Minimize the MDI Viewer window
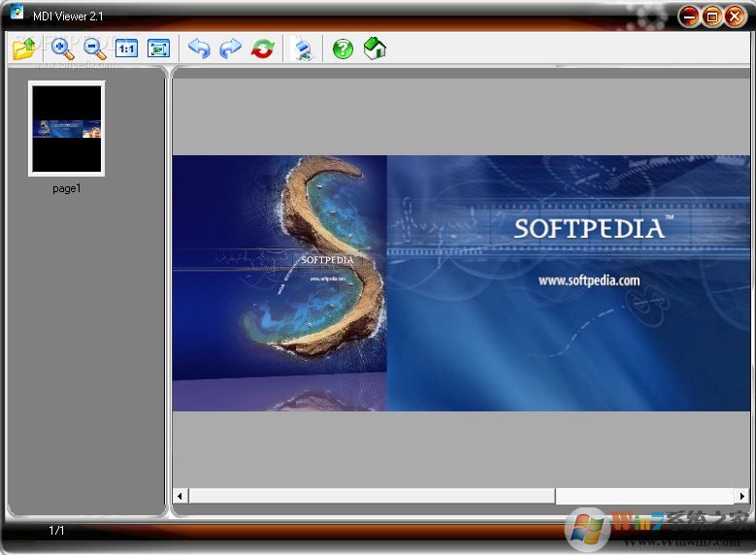This screenshot has width=756, height=555. pos(689,16)
